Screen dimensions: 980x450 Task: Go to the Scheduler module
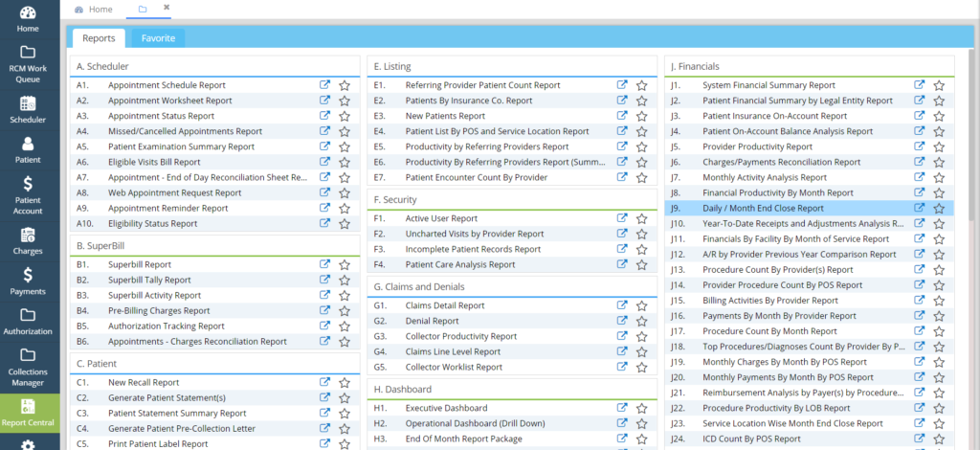(x=28, y=109)
